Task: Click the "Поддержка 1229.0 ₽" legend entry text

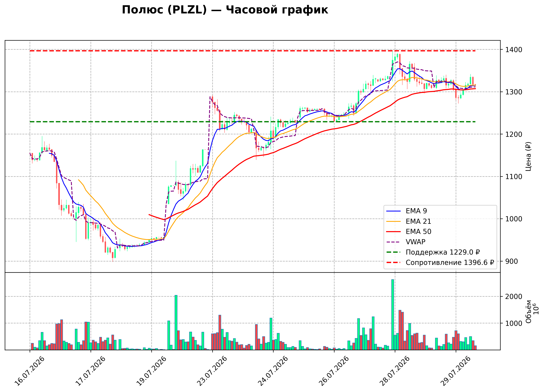Action: [443, 252]
